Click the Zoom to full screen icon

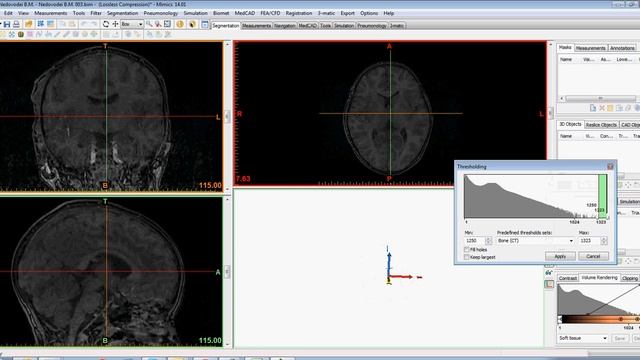(x=167, y=24)
